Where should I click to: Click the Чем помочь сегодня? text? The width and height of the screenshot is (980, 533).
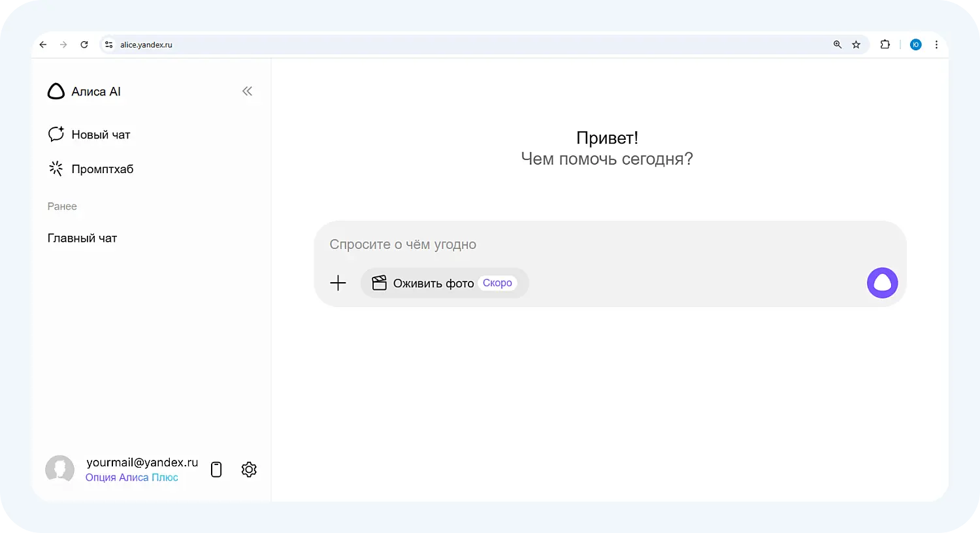(x=607, y=159)
